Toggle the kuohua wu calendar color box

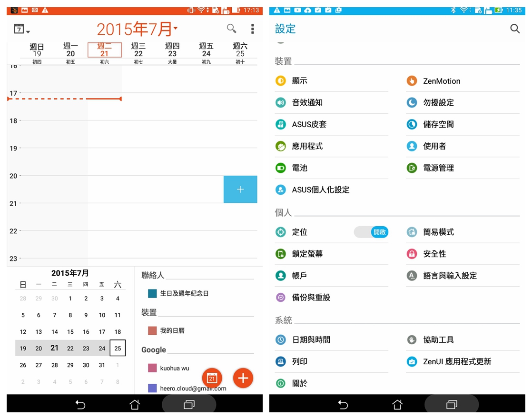(x=152, y=368)
